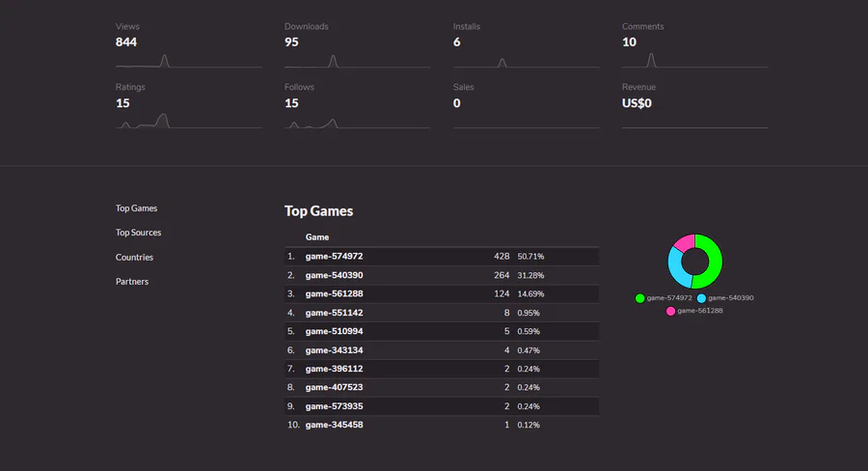Click the Installs sparkline graph
868x471 pixels.
click(x=526, y=61)
